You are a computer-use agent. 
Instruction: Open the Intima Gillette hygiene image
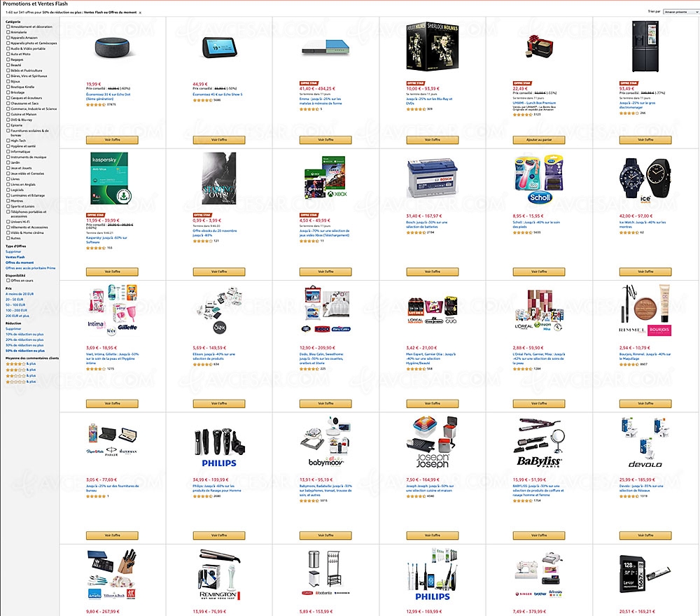[112, 310]
